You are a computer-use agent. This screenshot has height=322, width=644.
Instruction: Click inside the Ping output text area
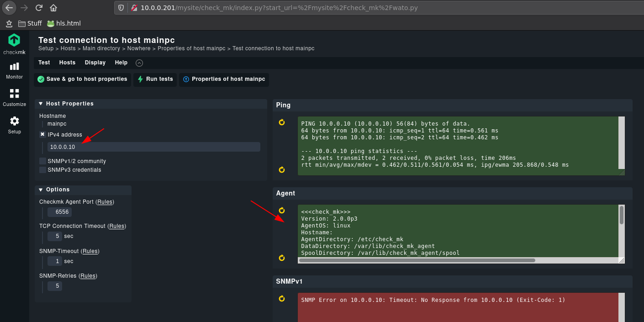(458, 146)
